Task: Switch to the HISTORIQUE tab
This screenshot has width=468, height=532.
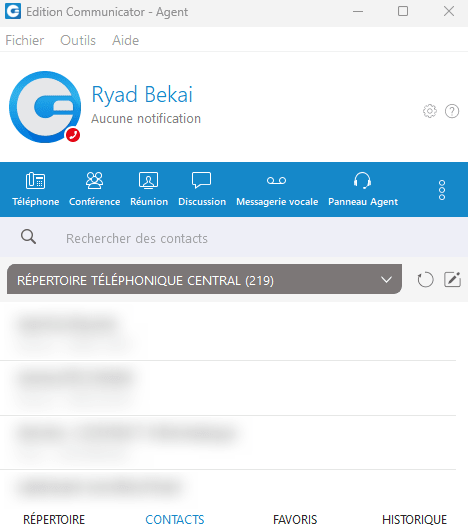Action: point(414,519)
